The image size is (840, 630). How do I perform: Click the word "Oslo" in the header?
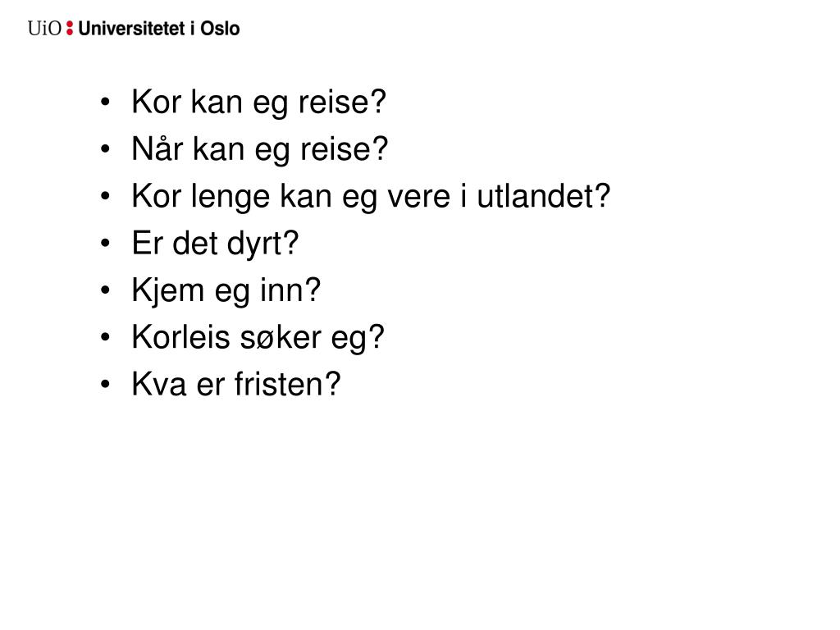pos(221,29)
